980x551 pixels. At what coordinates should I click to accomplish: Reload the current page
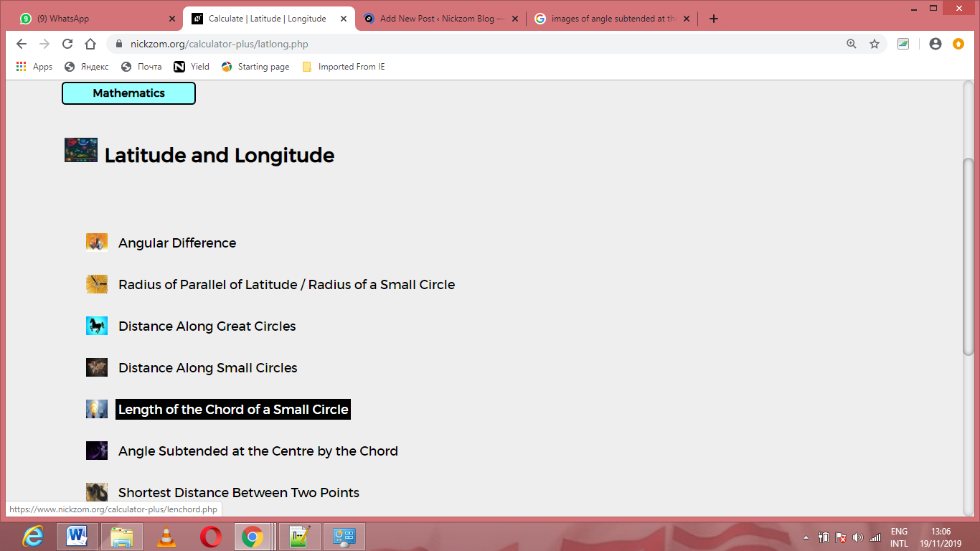[x=67, y=44]
